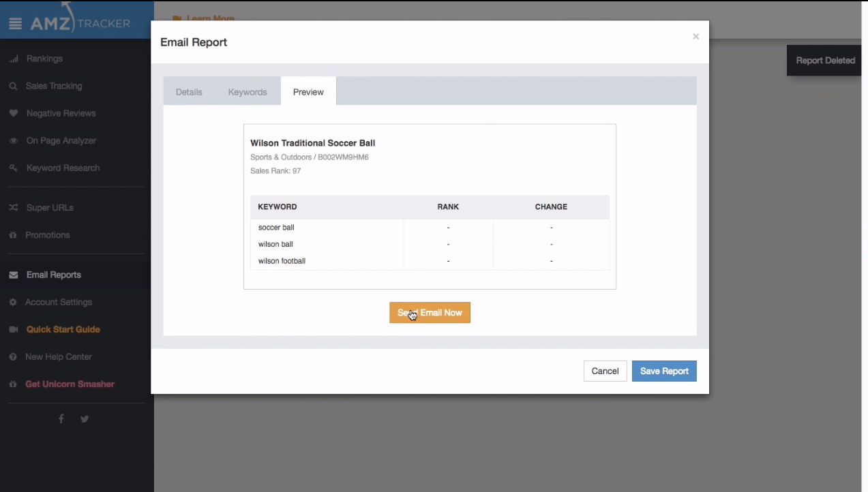Image resolution: width=868 pixels, height=492 pixels.
Task: Open Super URLs section
Action: [50, 208]
